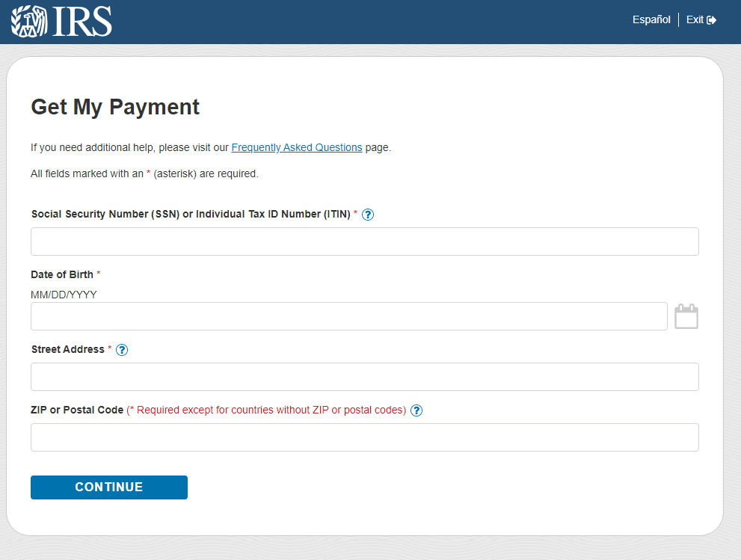Click the Get My Payment heading
The height and width of the screenshot is (560, 741).
115,107
